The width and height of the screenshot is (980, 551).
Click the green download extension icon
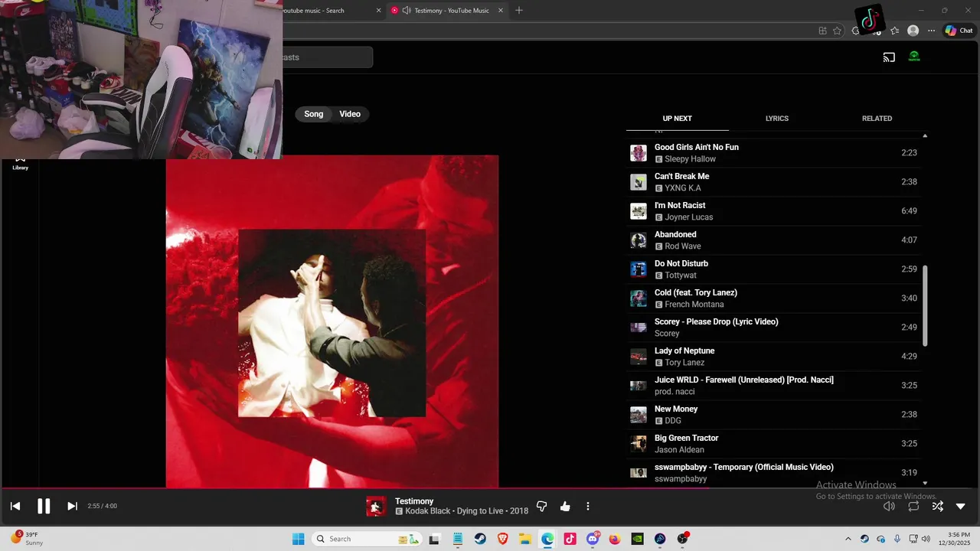pyautogui.click(x=913, y=57)
